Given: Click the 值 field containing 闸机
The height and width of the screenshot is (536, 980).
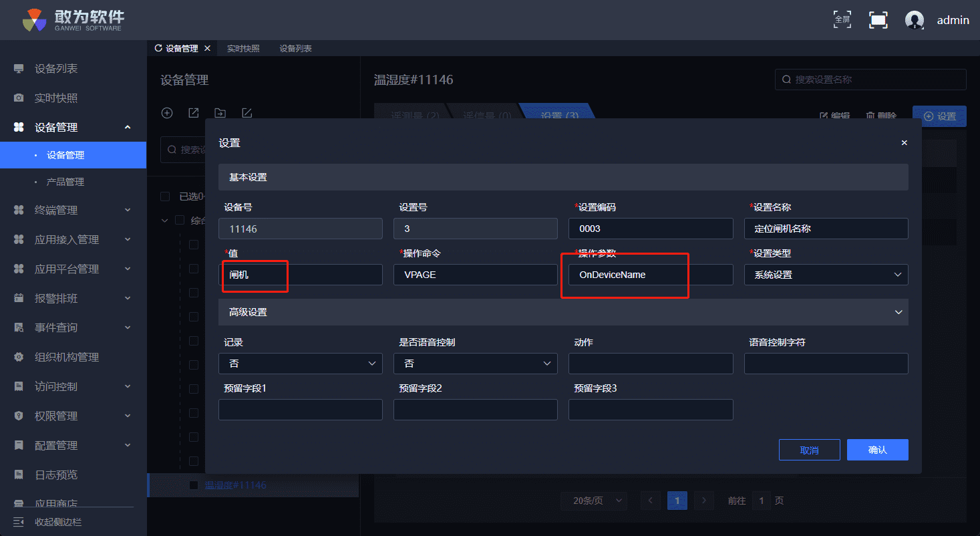Looking at the screenshot, I should click(x=301, y=275).
